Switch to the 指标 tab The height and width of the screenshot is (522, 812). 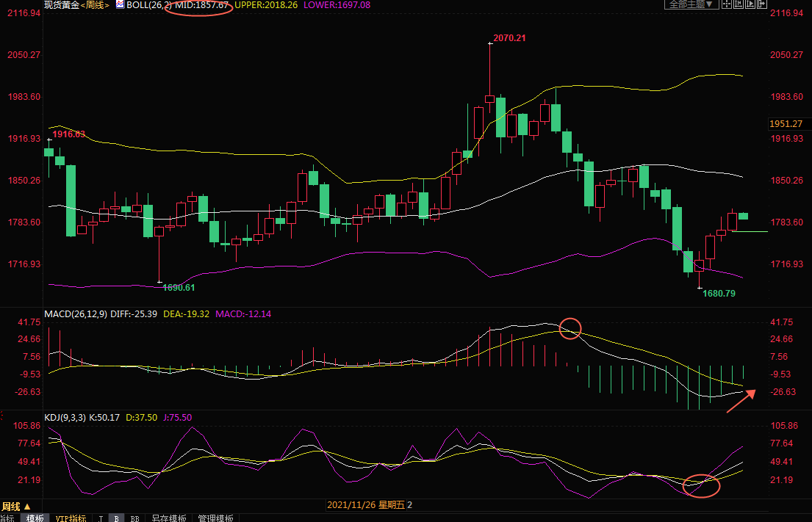point(7,518)
